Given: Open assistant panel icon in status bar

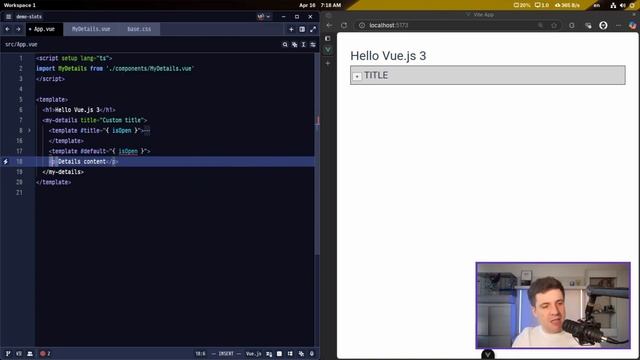Looking at the screenshot, I should 301,353.
